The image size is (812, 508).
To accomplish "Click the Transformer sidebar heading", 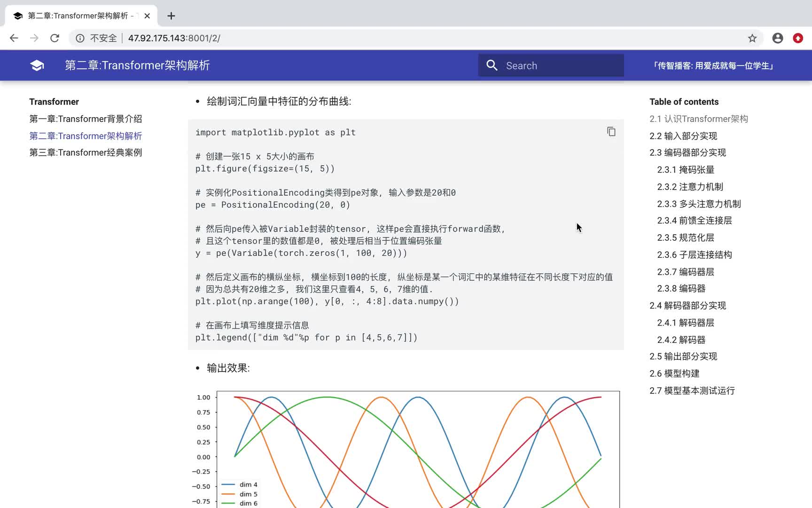I will tap(54, 102).
